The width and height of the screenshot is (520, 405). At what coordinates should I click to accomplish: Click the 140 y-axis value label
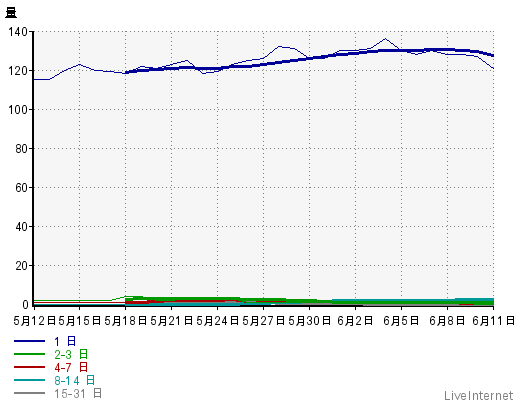coord(18,32)
